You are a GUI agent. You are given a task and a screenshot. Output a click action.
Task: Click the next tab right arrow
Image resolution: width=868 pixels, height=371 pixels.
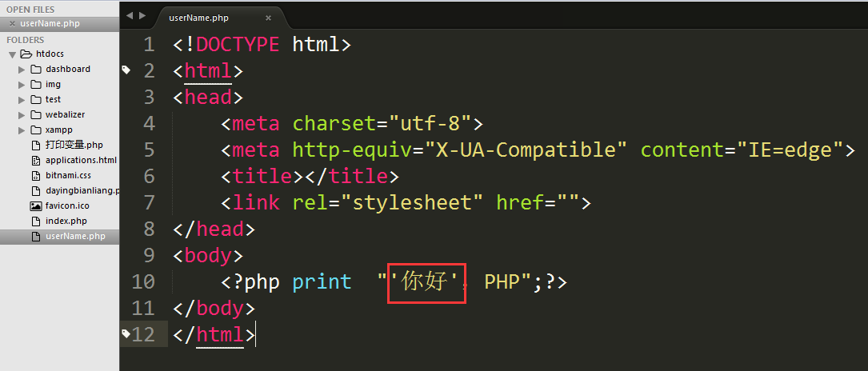click(142, 15)
